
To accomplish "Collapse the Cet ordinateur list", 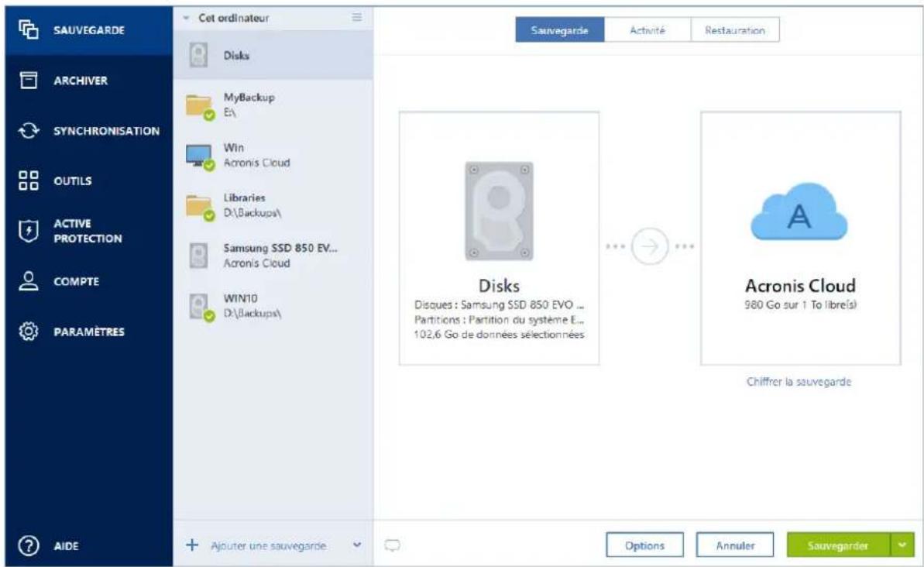I will 186,19.
